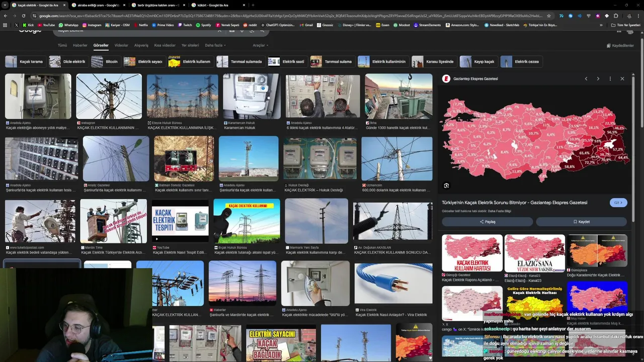Select the 'Elektrik sayacı' filter chip

pyautogui.click(x=144, y=61)
